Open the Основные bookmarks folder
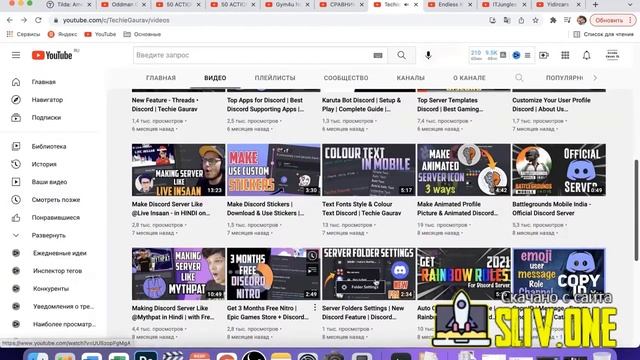This screenshot has height=360, width=640. pos(142,34)
